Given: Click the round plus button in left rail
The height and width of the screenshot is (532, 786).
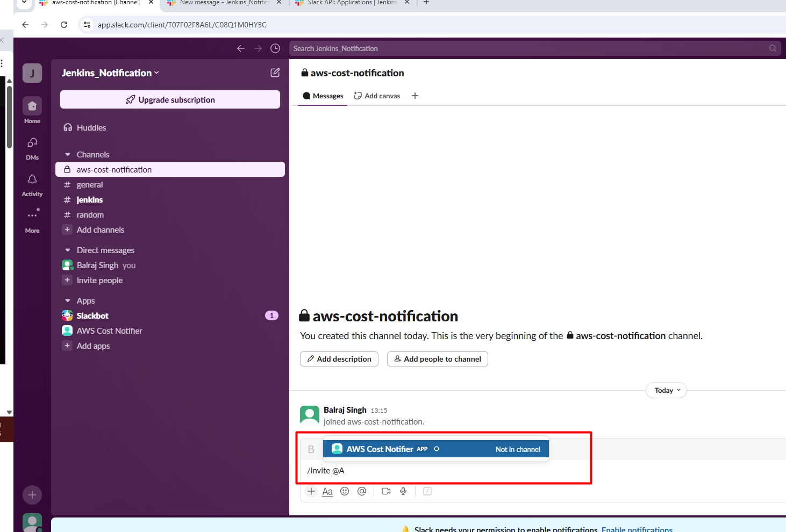Looking at the screenshot, I should point(32,495).
